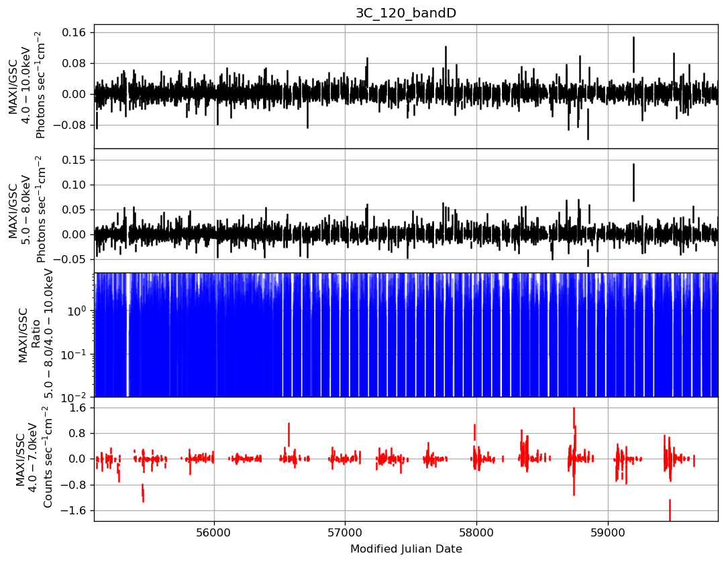Viewport: 728px width, 564px height.
Task: Click the 1.6 tick in bottom panel
Action: pyautogui.click(x=77, y=408)
